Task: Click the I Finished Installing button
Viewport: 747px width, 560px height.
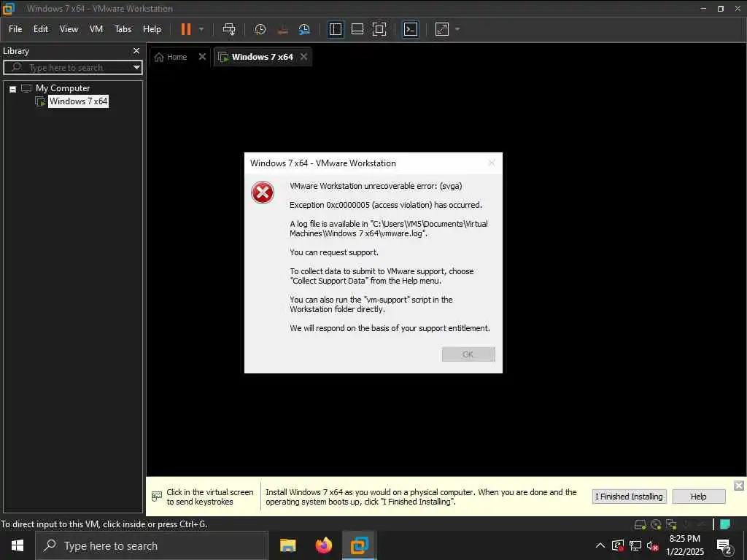Action: coord(629,497)
